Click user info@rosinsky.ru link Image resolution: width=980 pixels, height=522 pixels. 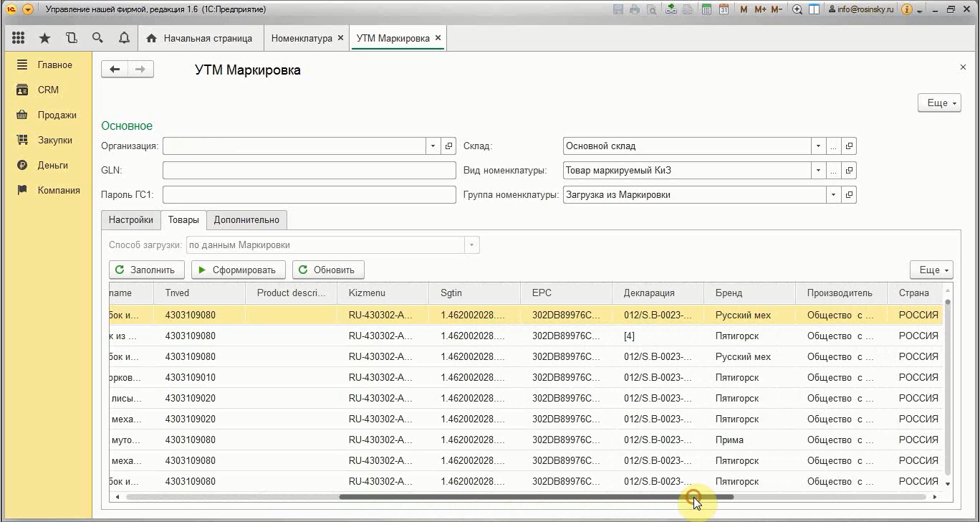[x=862, y=9]
